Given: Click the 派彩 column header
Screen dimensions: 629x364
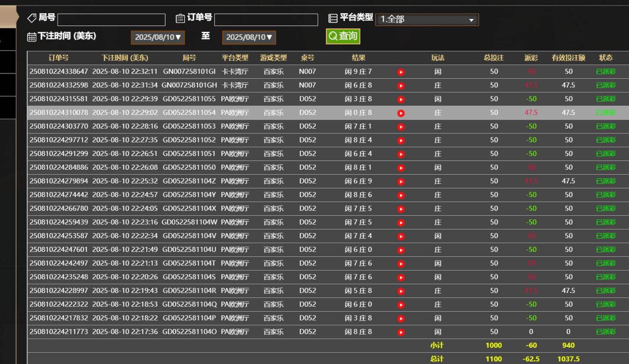Looking at the screenshot, I should click(531, 58).
